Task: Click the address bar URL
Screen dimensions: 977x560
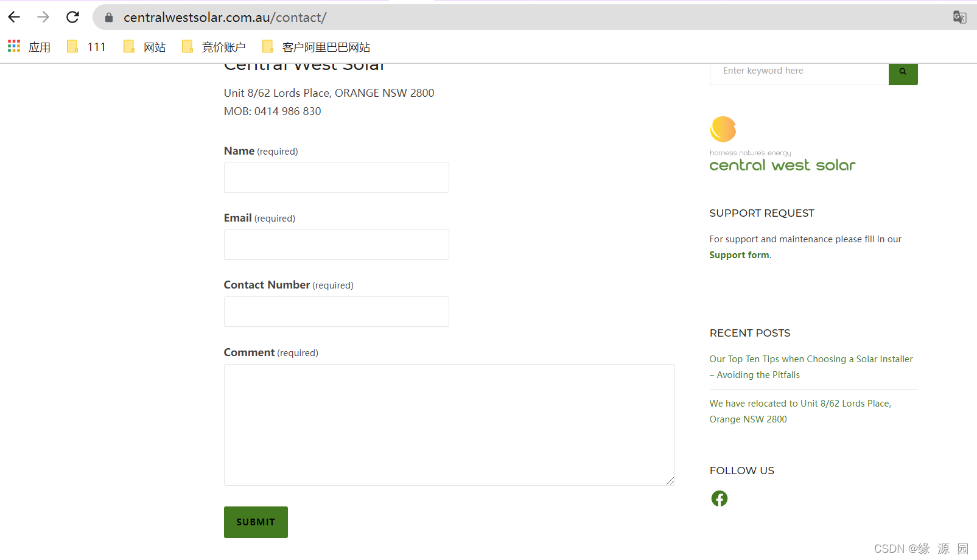Action: [x=225, y=18]
